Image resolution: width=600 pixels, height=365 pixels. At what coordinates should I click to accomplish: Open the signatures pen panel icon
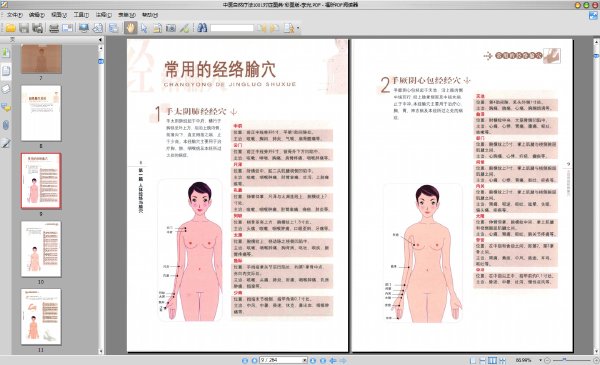(x=6, y=143)
